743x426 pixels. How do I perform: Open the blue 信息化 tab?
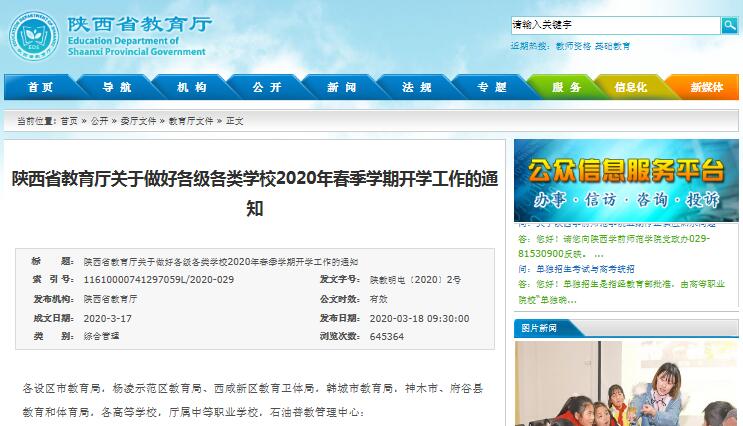coord(631,87)
